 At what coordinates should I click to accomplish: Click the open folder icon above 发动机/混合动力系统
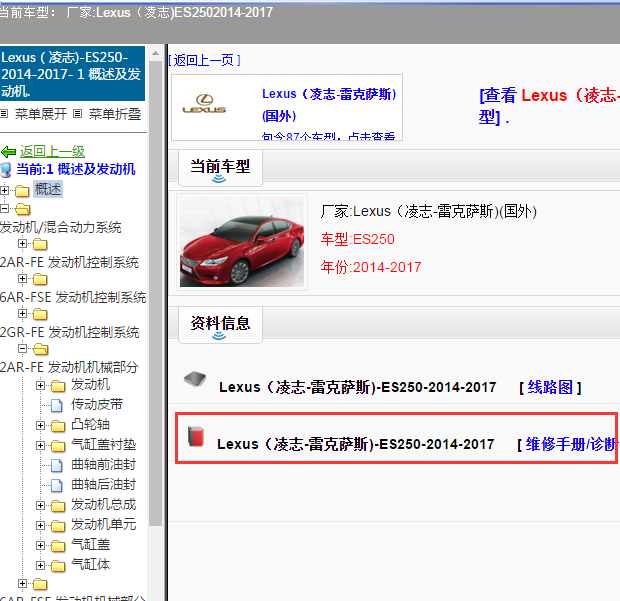(23, 209)
